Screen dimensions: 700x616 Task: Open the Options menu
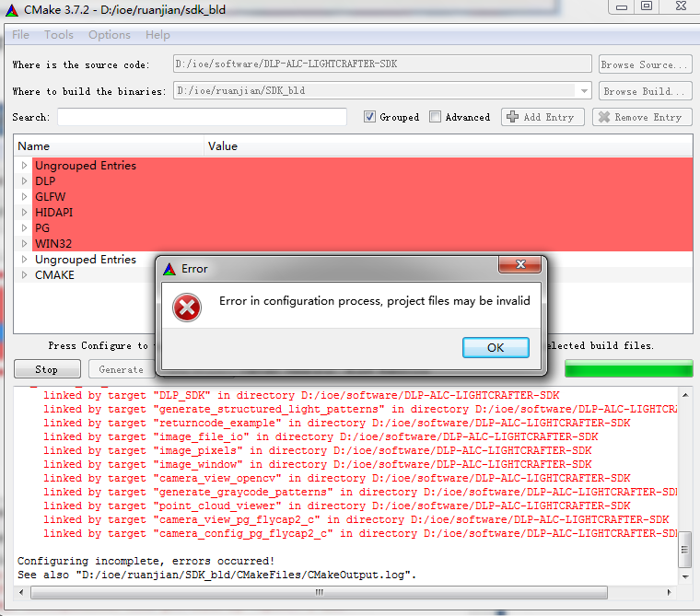pyautogui.click(x=110, y=35)
